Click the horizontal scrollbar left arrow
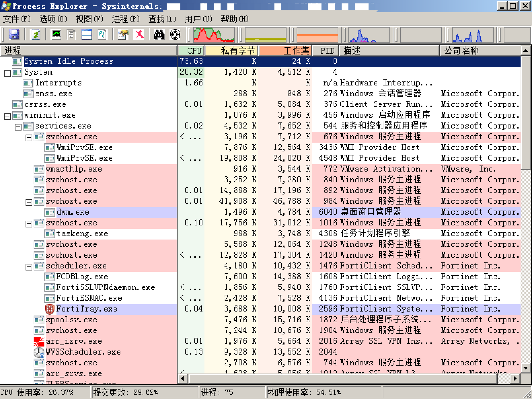Viewport: 532px width, 399px height. pyautogui.click(x=183, y=378)
